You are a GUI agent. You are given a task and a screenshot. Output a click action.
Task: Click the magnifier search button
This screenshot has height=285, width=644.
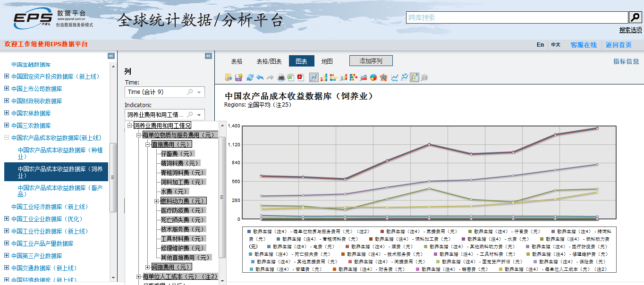(x=636, y=17)
